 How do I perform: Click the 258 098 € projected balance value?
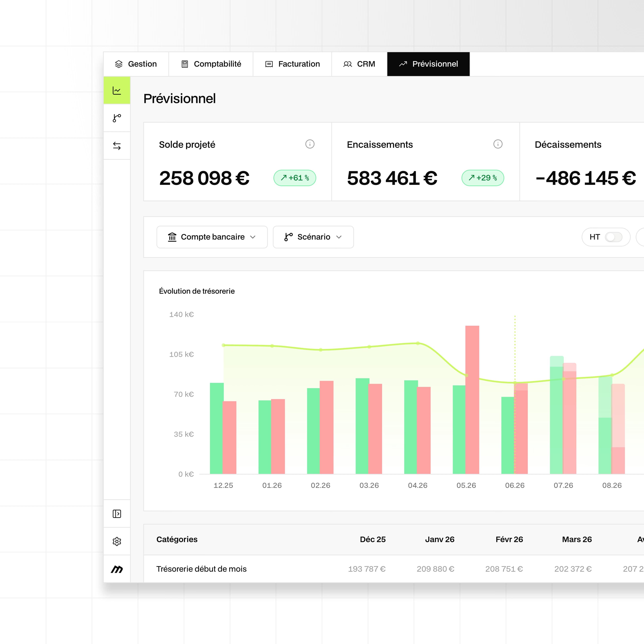(x=204, y=178)
